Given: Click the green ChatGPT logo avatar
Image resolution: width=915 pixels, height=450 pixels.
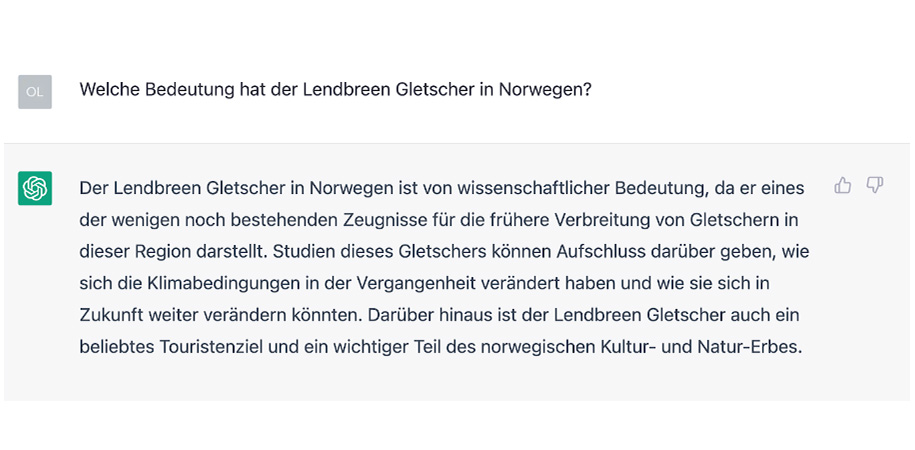Looking at the screenshot, I should click(x=35, y=188).
